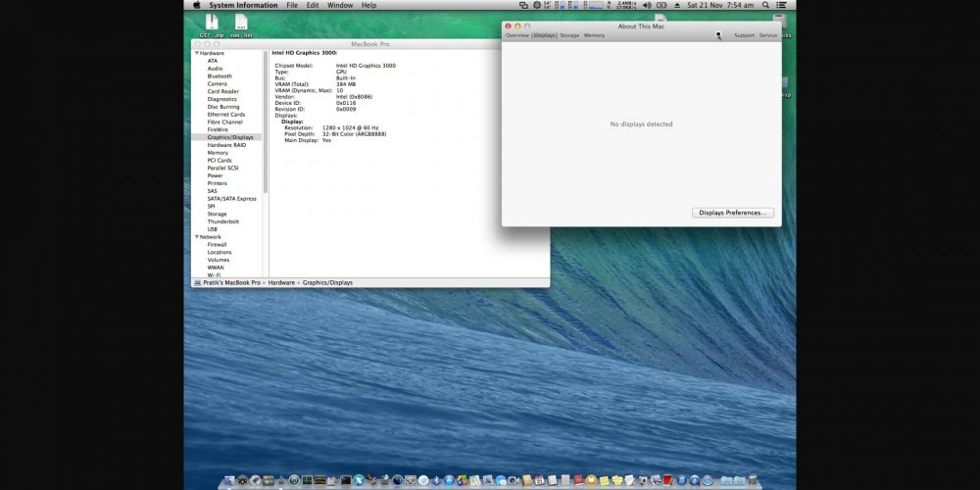Open the Memory tab in About This Mac
980x490 pixels.
click(x=595, y=35)
